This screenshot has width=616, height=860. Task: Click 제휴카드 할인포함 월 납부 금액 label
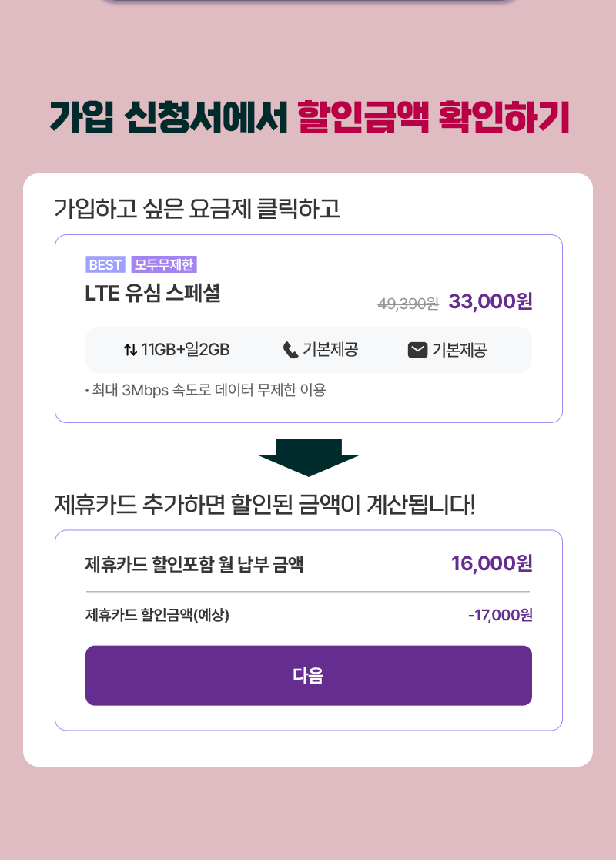(194, 564)
